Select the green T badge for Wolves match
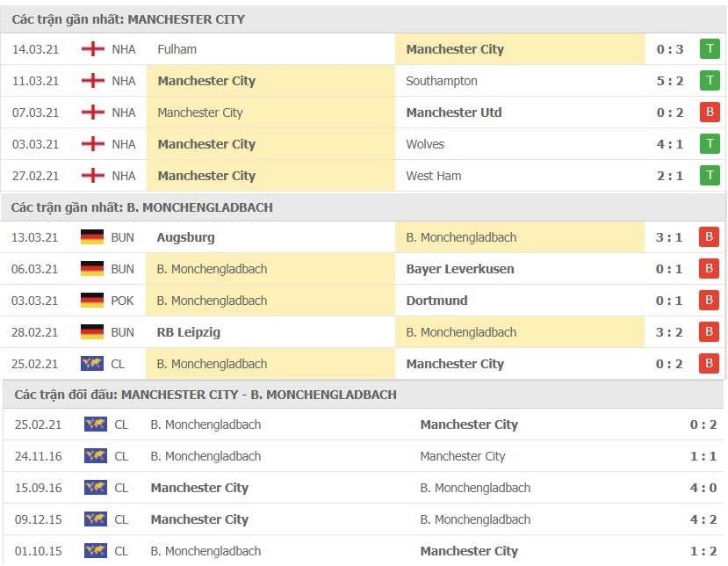Viewport: 728px width, 566px height. tap(709, 144)
